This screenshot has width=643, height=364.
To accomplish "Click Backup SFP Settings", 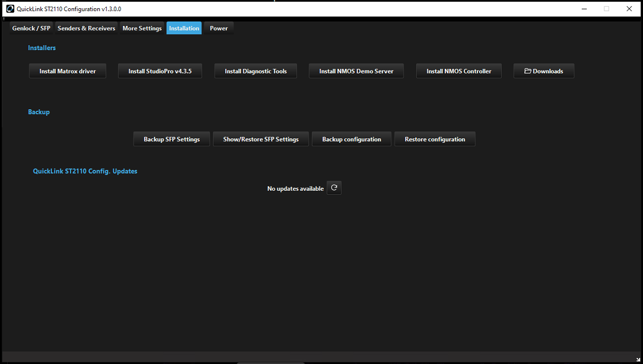I will pyautogui.click(x=172, y=139).
